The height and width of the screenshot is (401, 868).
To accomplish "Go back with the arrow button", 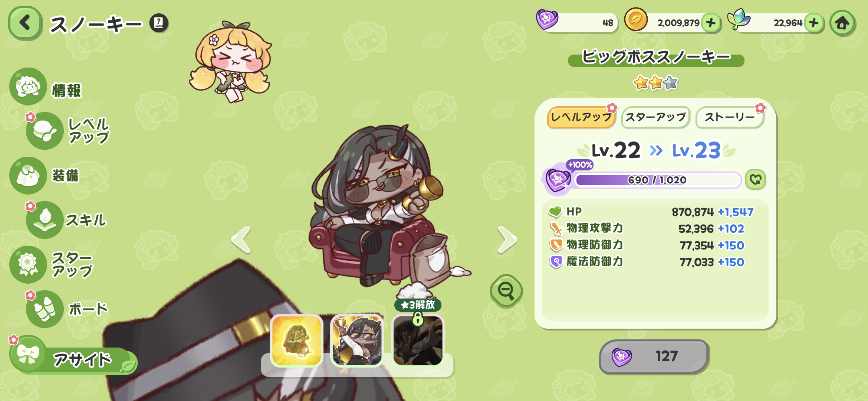I will click(25, 23).
